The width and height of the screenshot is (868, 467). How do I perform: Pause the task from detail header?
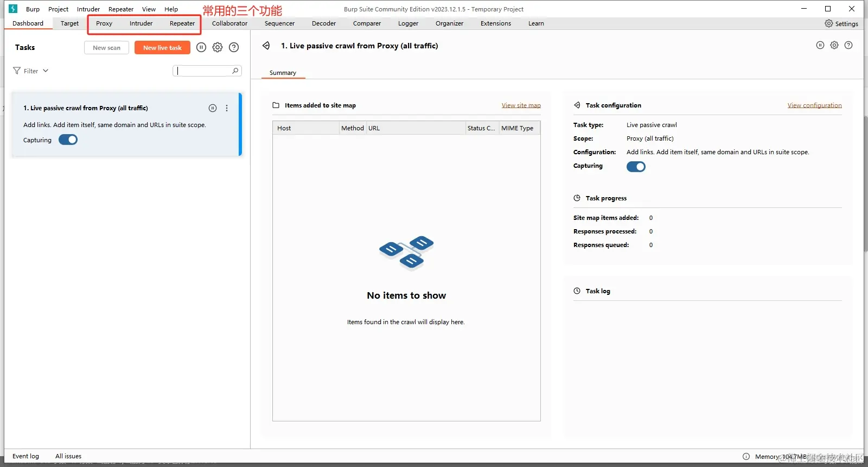click(820, 45)
